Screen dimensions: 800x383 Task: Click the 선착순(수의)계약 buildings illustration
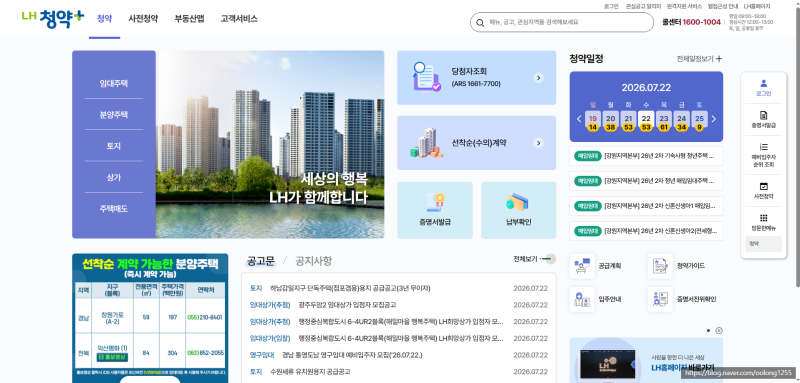click(426, 143)
